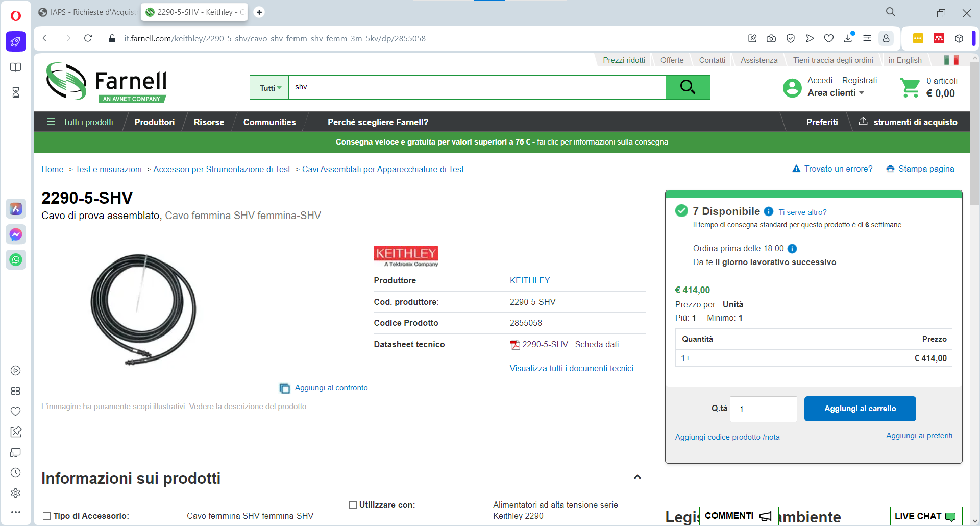
Task: Open Messenger from the sidebar
Action: coord(16,234)
